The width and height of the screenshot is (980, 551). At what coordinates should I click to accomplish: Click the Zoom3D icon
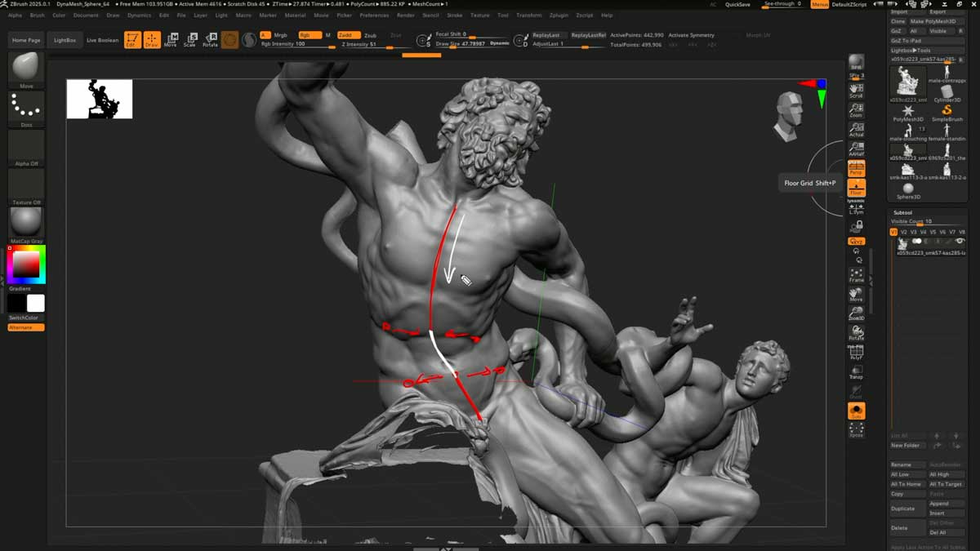tap(856, 313)
